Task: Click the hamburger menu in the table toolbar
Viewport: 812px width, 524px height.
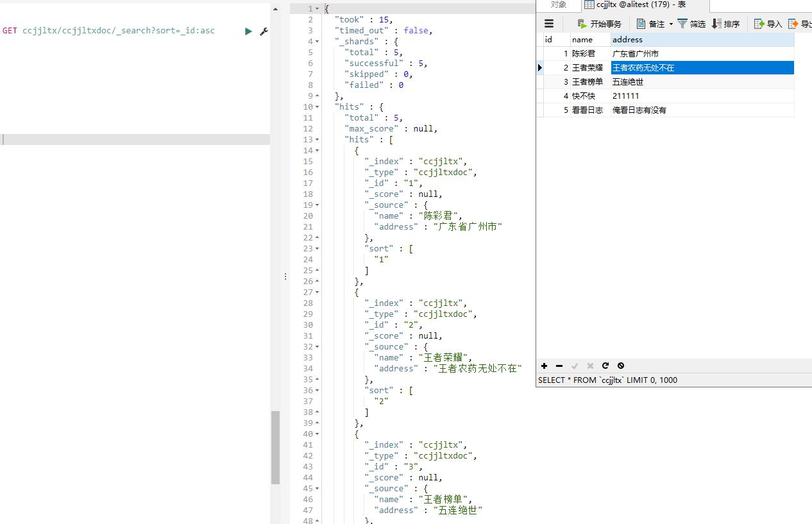Action: tap(549, 24)
